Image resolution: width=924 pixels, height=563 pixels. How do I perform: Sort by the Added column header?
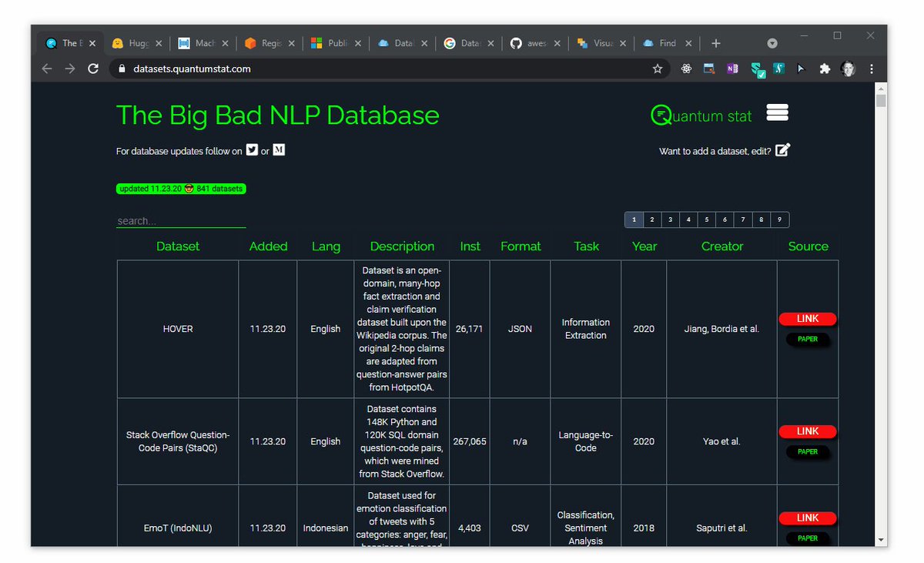coord(268,246)
